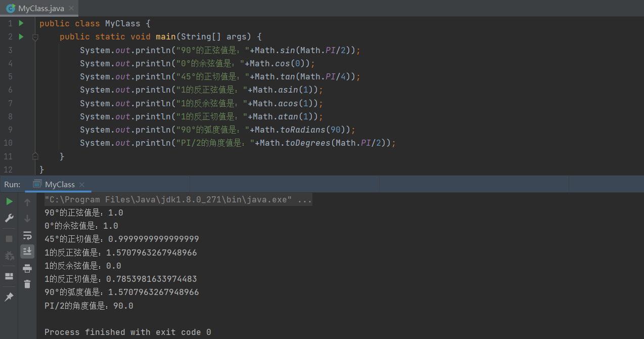This screenshot has height=339, width=644.
Task: Pin the Run tab with pin icon
Action: [9, 297]
